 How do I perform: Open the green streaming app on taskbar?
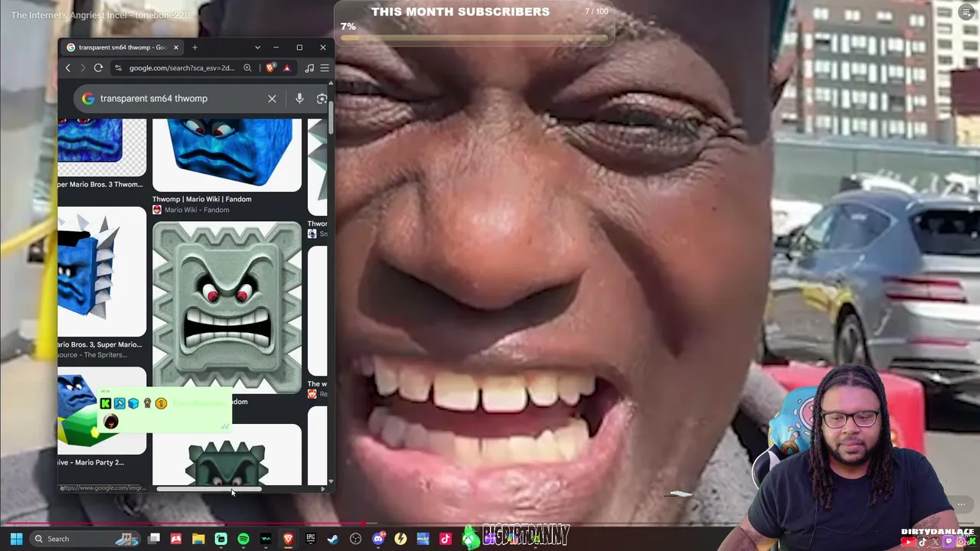click(x=220, y=539)
